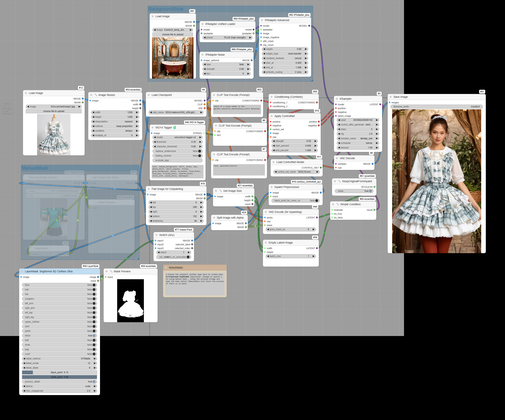The width and height of the screenshot is (505, 420).
Task: Collapse the Load Checkpoint node via its title dot
Action: pos(149,95)
